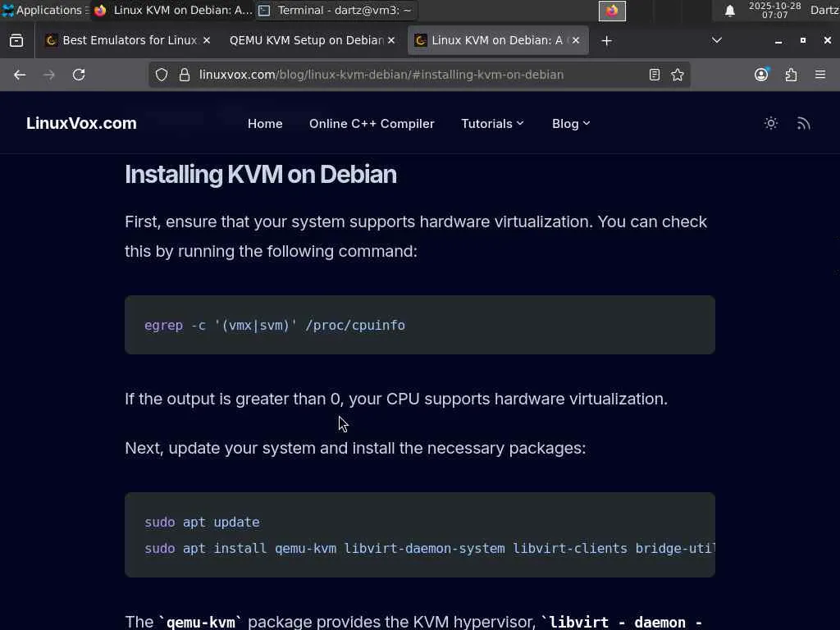
Task: Toggle the site light/dark theme
Action: [x=771, y=123]
